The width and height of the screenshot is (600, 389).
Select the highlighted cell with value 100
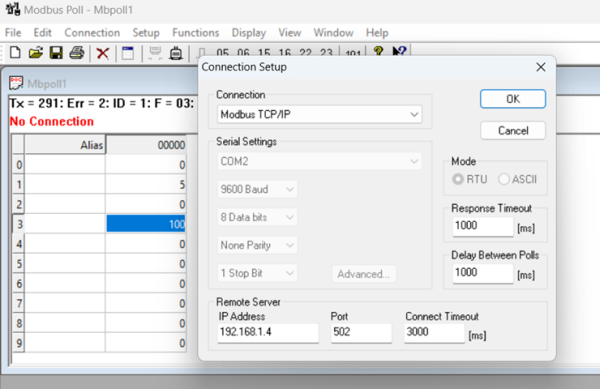click(x=146, y=223)
